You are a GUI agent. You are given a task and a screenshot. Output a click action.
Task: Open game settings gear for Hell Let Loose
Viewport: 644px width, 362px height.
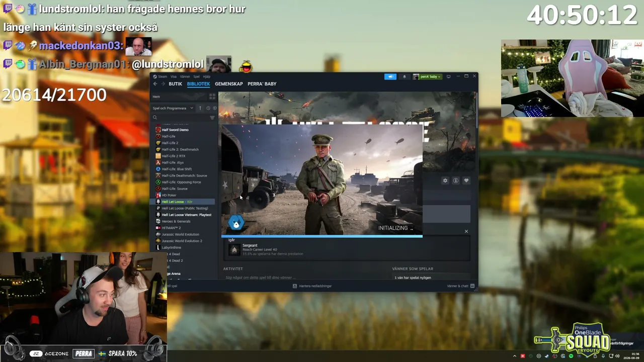coord(445,180)
